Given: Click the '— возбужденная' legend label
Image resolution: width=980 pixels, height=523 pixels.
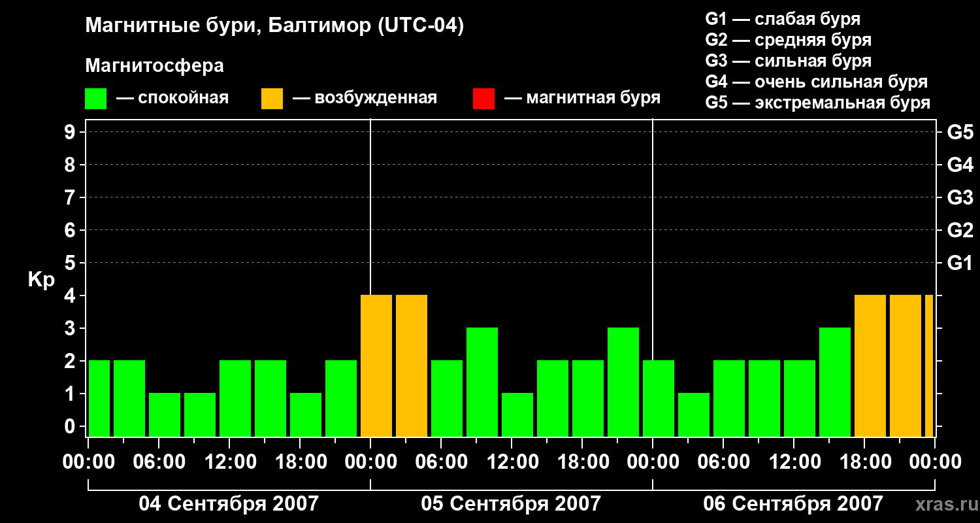Looking at the screenshot, I should click(x=365, y=99).
